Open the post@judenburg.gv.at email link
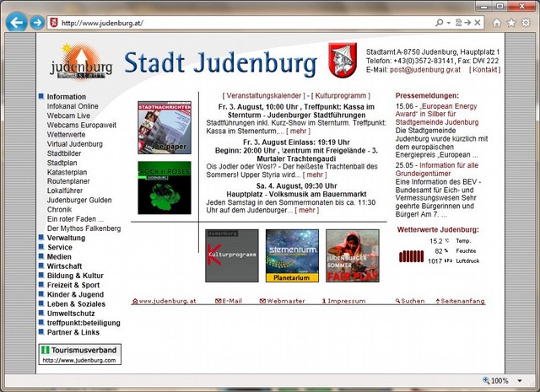This screenshot has height=392, width=540. click(x=425, y=69)
